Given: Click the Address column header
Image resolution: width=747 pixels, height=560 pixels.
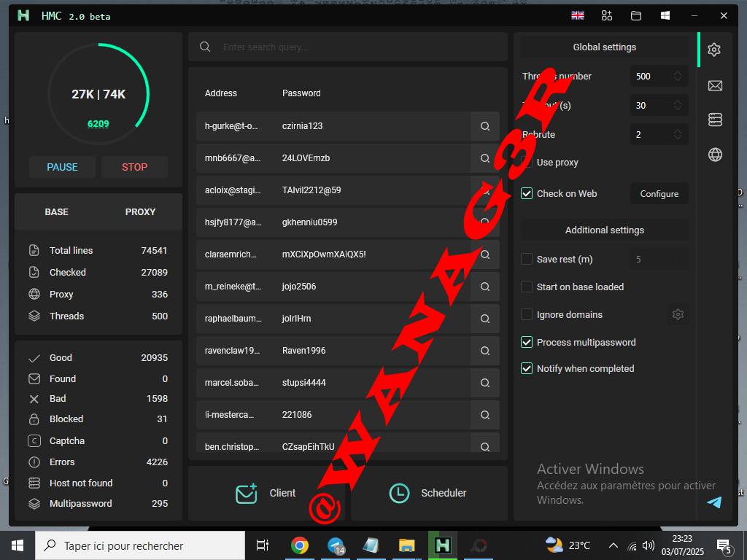Looking at the screenshot, I should click(x=220, y=93).
